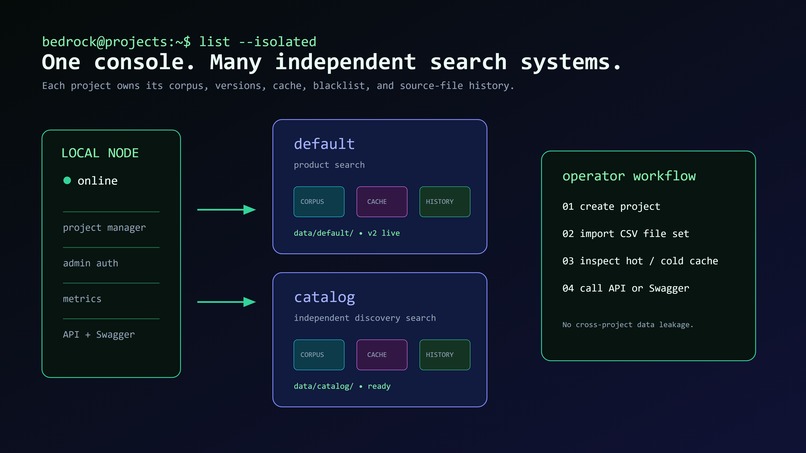Screen dimensions: 806x453
Task: Click No cross-project data leakage note
Action: click(x=628, y=324)
